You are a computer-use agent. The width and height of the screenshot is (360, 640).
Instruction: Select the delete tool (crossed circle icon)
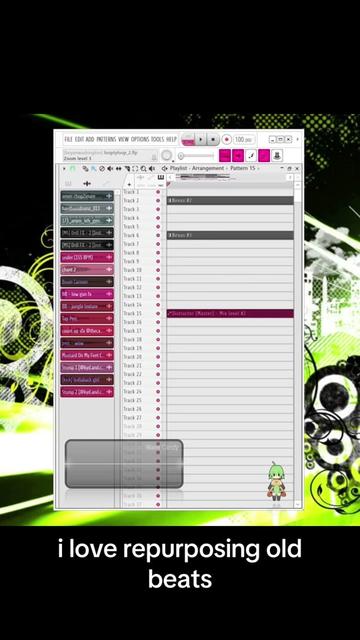102,168
